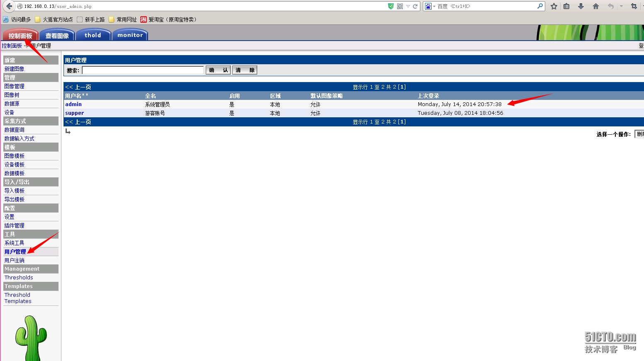Click the search magnifier icon
Image resolution: width=644 pixels, height=361 pixels.
click(x=540, y=6)
